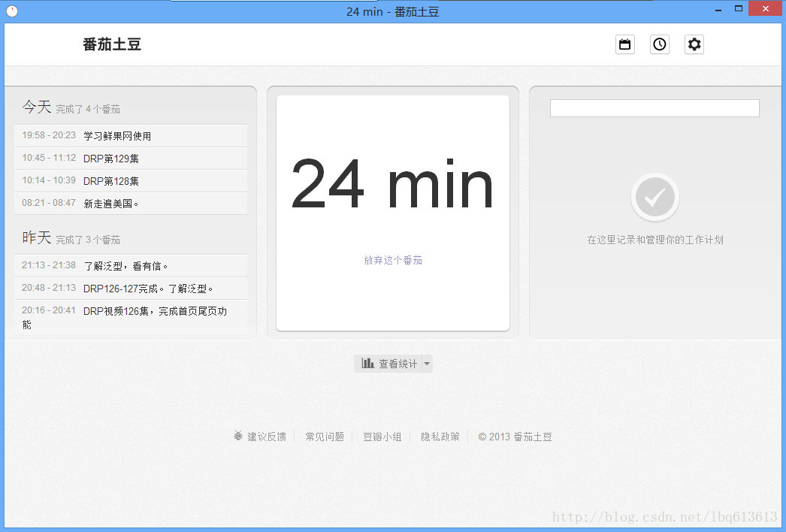
Task: Click the 20:16 - 20:41 time label
Action: click(49, 310)
